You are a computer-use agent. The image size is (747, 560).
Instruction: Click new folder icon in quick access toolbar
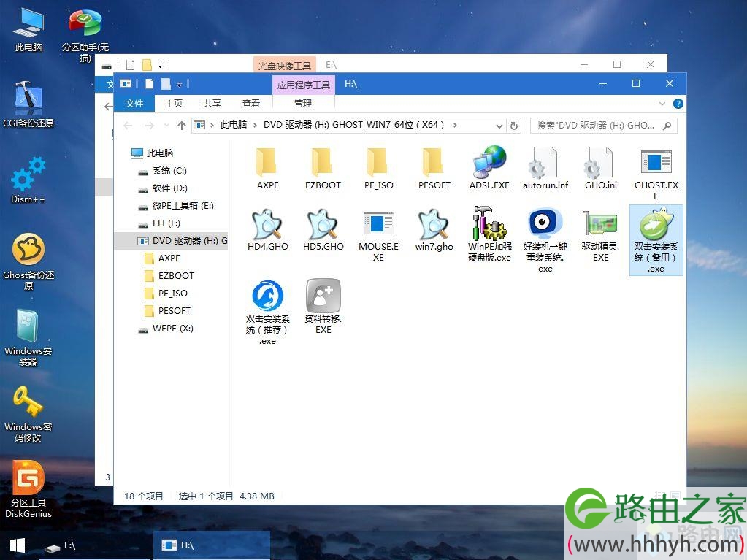pyautogui.click(x=166, y=84)
